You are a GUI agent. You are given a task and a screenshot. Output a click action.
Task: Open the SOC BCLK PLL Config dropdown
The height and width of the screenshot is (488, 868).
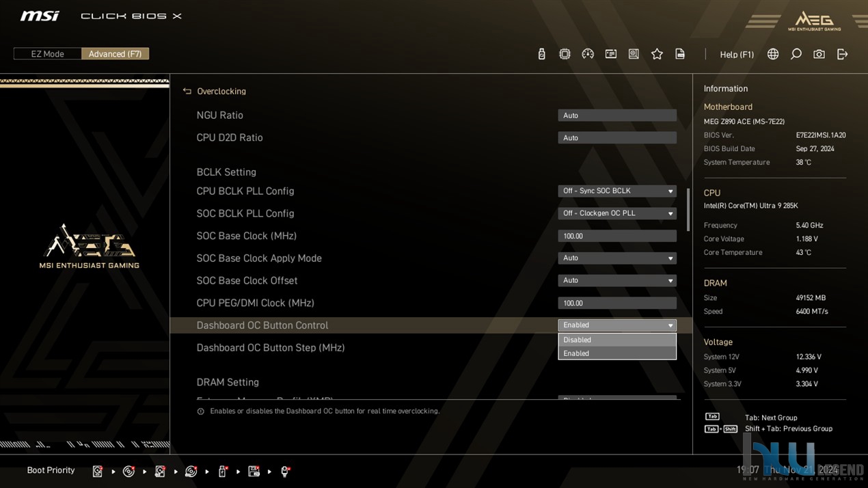click(x=617, y=213)
